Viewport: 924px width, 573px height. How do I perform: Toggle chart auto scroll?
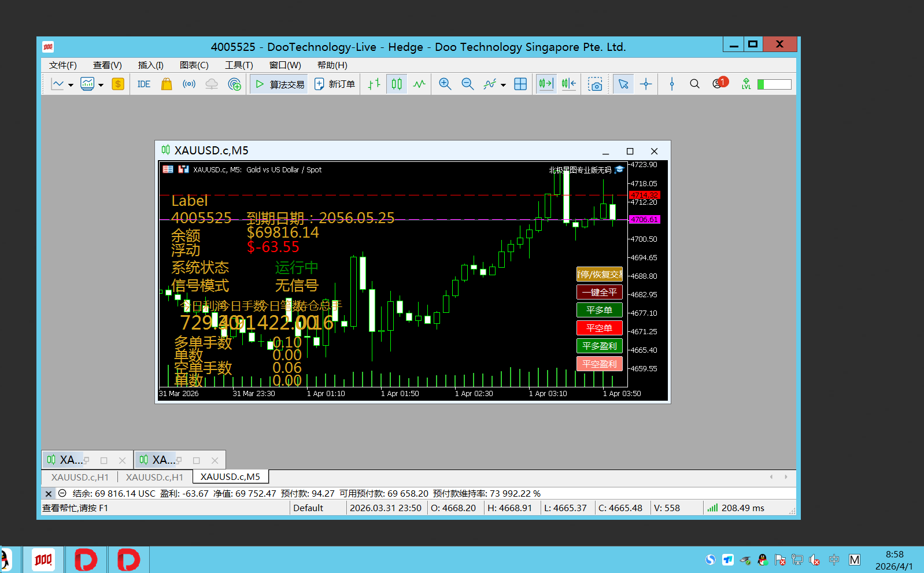point(546,84)
